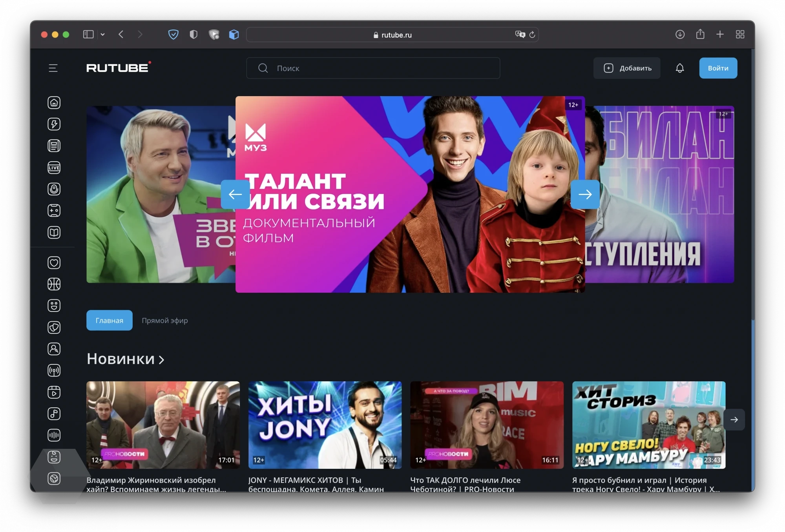
Task: Expand the Новинки section chevron
Action: (x=161, y=359)
